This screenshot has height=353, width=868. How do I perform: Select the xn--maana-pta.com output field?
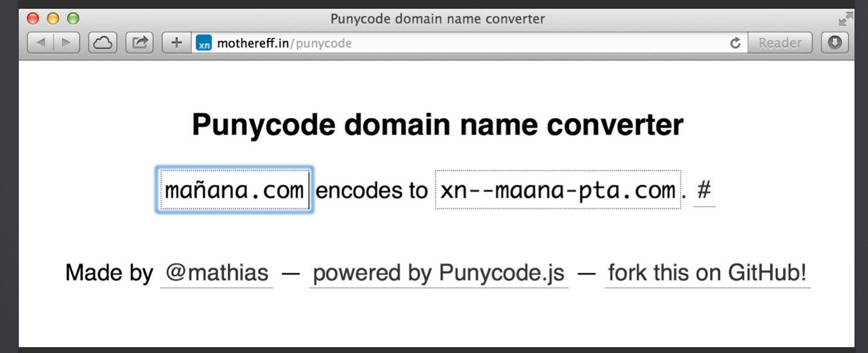[x=558, y=190]
